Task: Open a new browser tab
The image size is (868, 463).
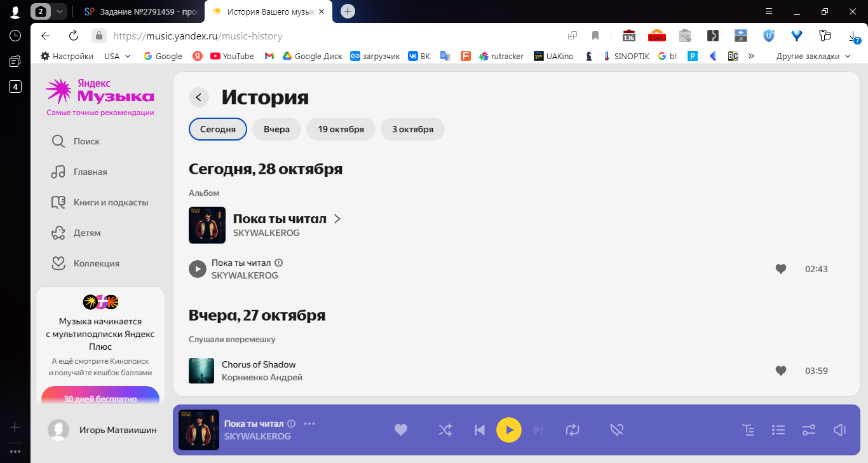Action: 348,11
